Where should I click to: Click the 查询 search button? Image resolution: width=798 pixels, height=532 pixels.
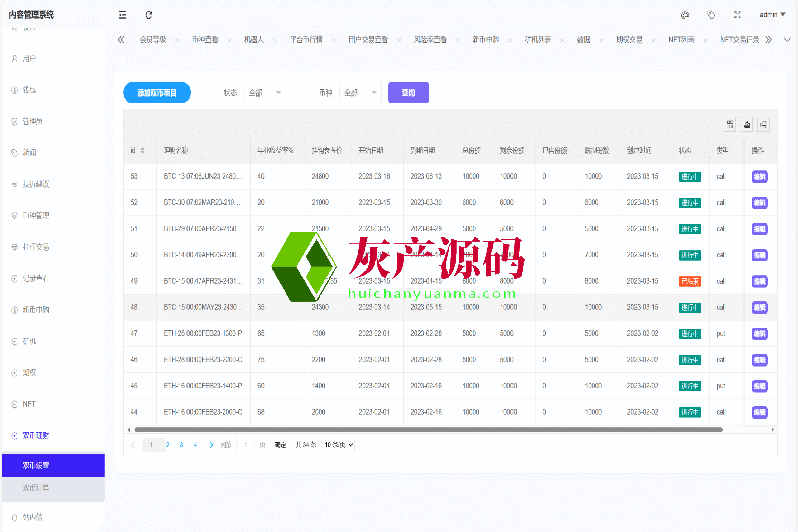pos(408,93)
